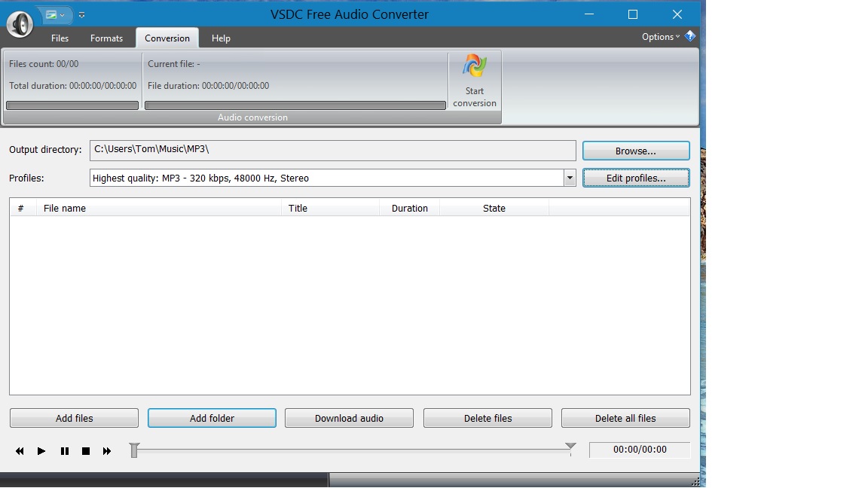
Task: Click the end marker triangle on seek bar
Action: (x=570, y=446)
